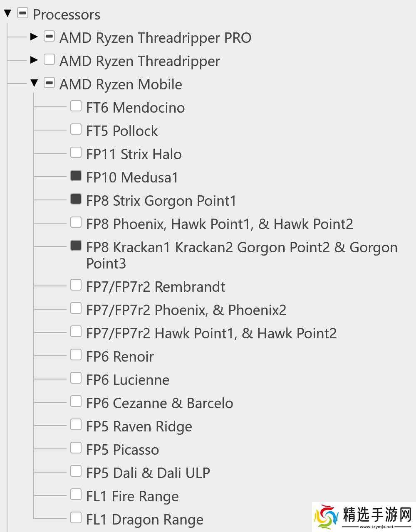Check the FP5 Picasso checkbox

pos(76,448)
